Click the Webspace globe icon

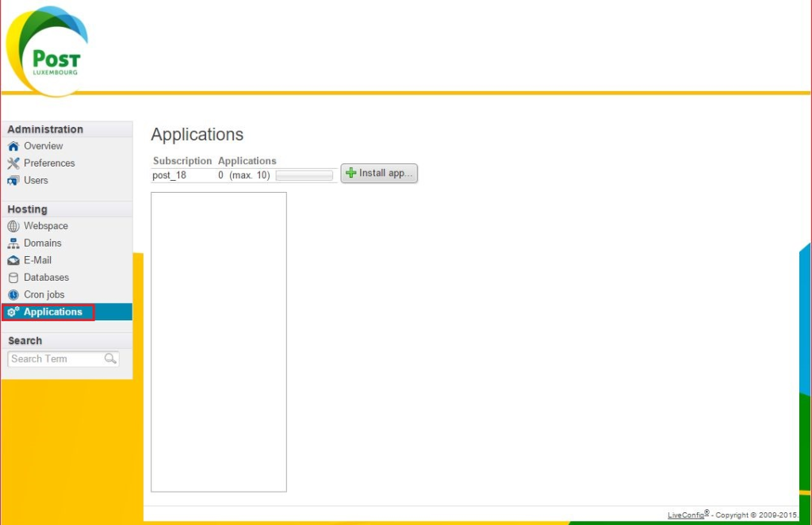pyautogui.click(x=13, y=226)
